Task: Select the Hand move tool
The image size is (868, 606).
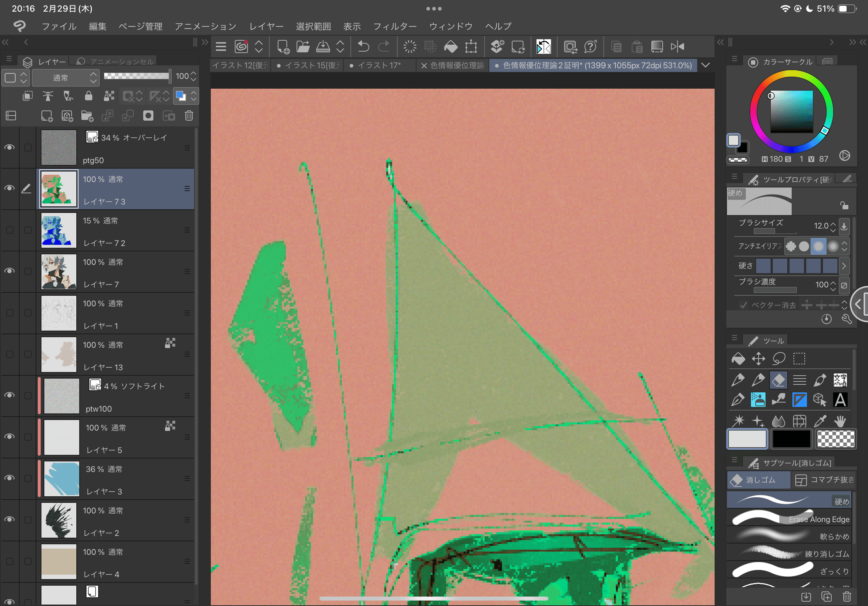Action: 840,420
